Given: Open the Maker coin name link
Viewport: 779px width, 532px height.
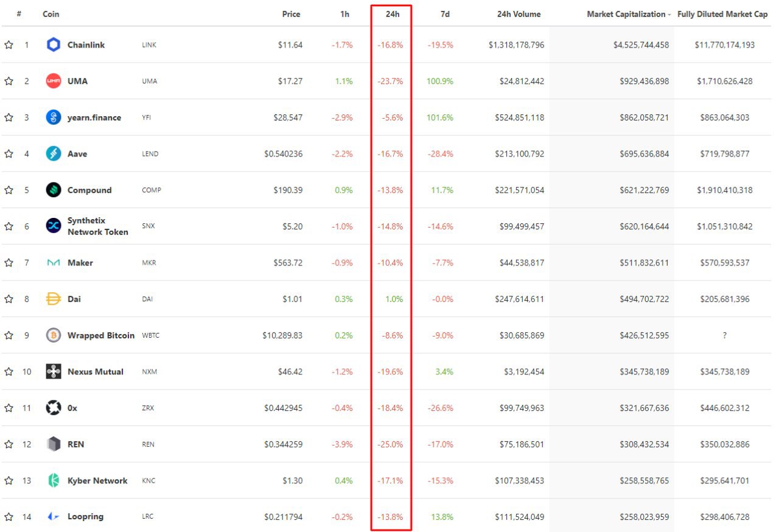Looking at the screenshot, I should 80,262.
